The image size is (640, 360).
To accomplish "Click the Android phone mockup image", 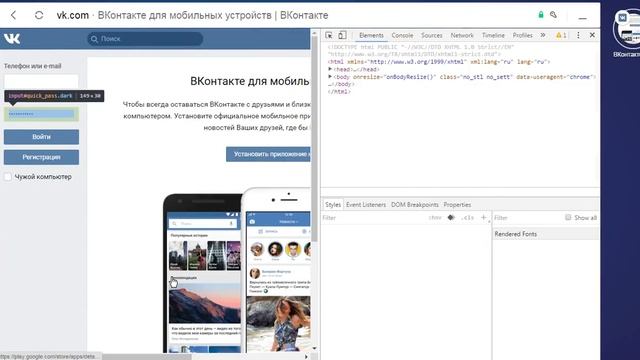I will coord(202,273).
